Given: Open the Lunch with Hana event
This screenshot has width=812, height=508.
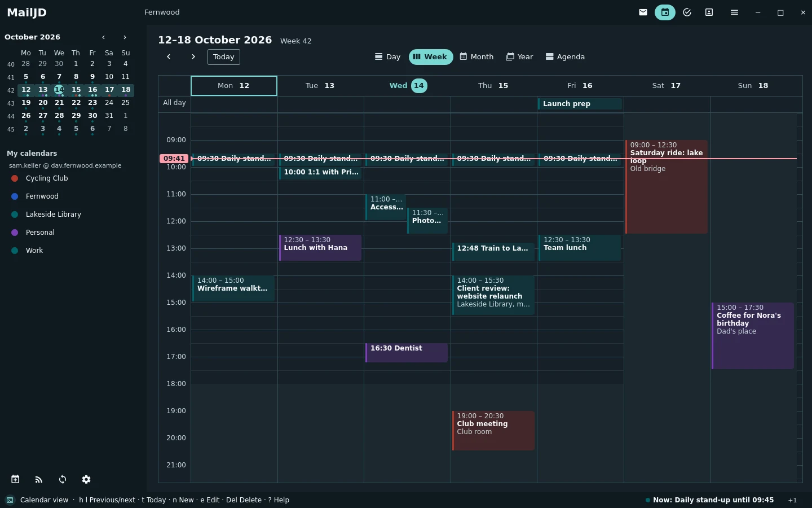Looking at the screenshot, I should [x=320, y=248].
